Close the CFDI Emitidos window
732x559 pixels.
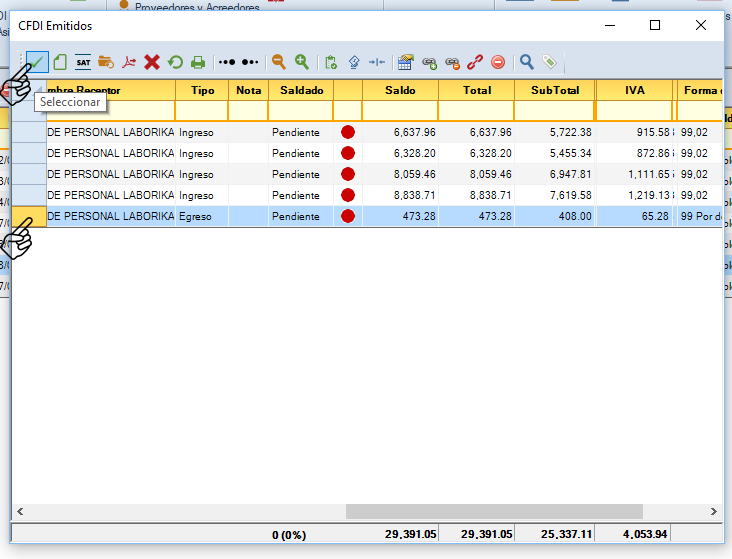(701, 25)
